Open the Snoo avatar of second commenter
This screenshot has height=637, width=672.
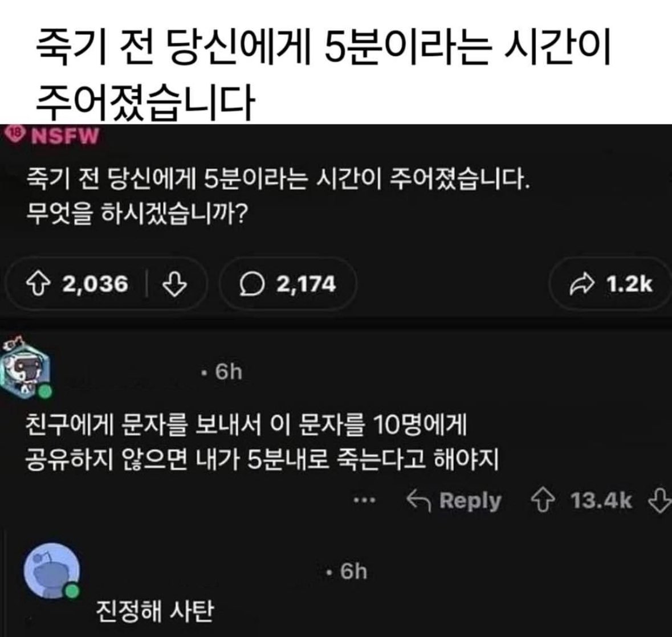click(52, 571)
